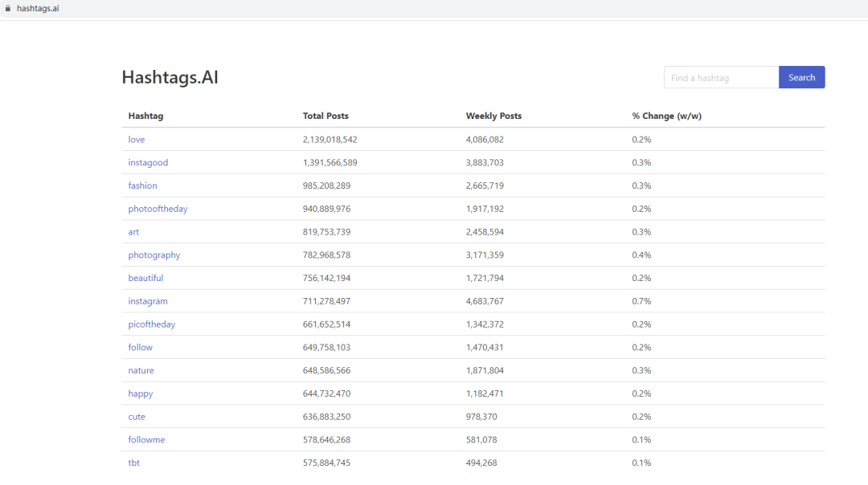The height and width of the screenshot is (485, 868).
Task: Select the 'fashion' hashtag link
Action: click(x=142, y=185)
